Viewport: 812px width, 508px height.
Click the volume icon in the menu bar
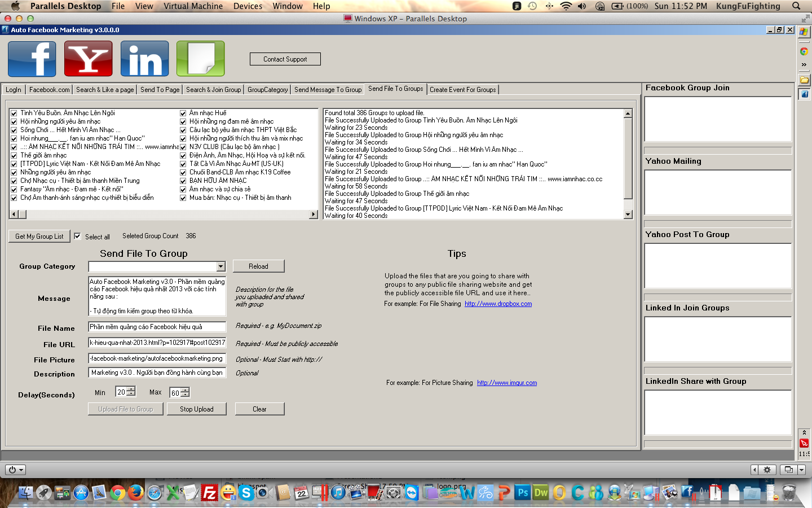pos(582,6)
